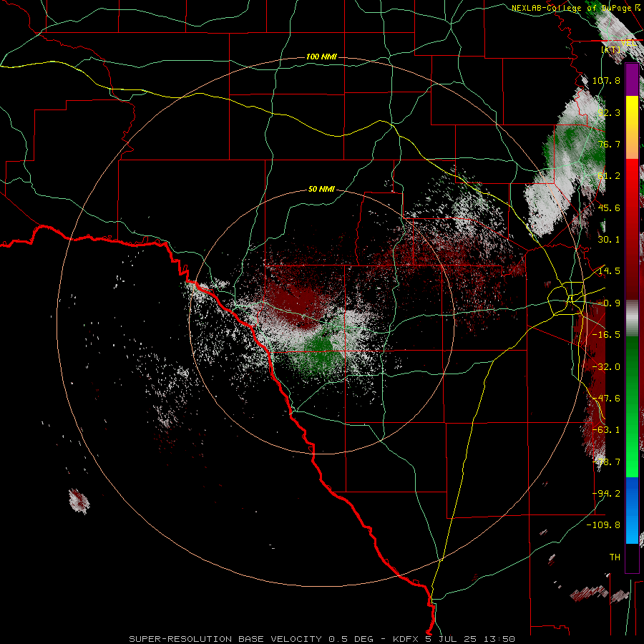Click the -47.6 velocity scale label

pyautogui.click(x=606, y=399)
